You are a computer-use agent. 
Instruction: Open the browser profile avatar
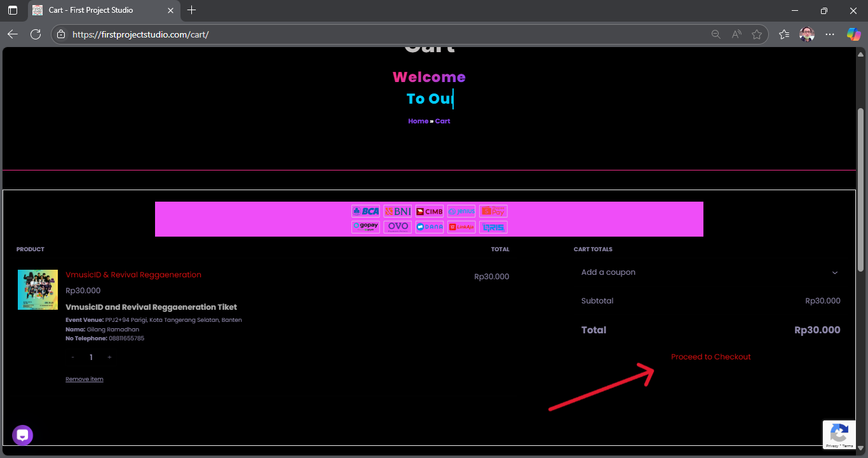pos(807,34)
